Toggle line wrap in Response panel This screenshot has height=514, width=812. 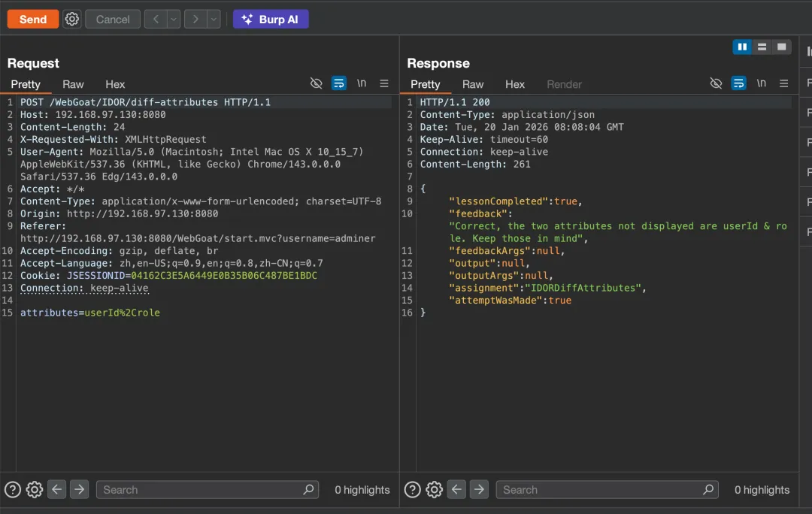[x=738, y=83]
